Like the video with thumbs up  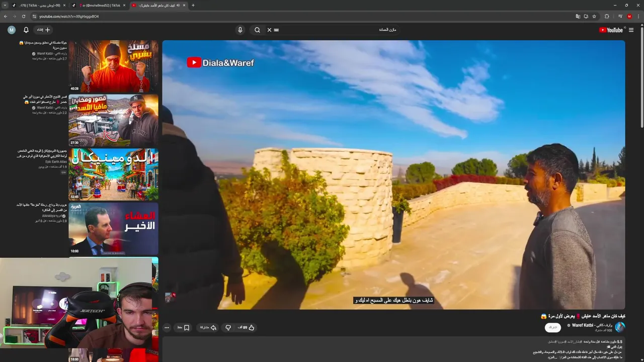[246, 327]
